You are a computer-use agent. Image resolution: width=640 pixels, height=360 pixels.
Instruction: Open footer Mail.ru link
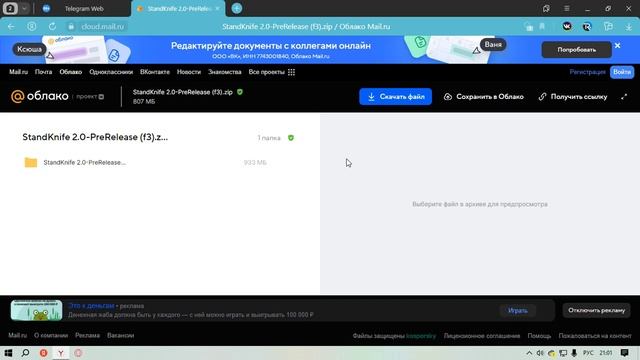(x=18, y=336)
